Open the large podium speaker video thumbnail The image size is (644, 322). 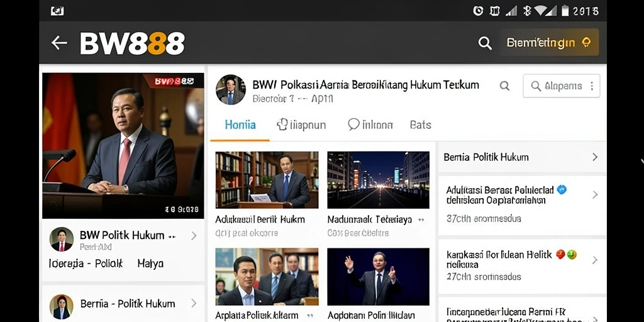pos(123,146)
